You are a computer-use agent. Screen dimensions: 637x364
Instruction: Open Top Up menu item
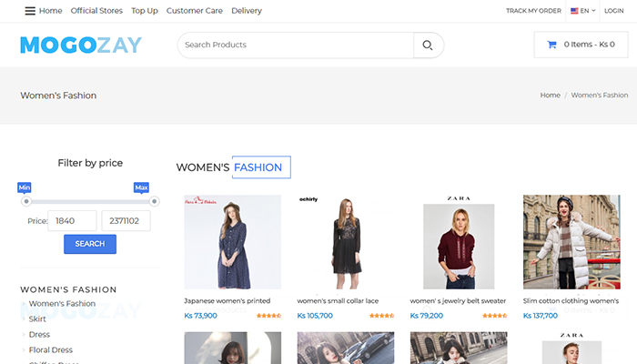click(145, 11)
